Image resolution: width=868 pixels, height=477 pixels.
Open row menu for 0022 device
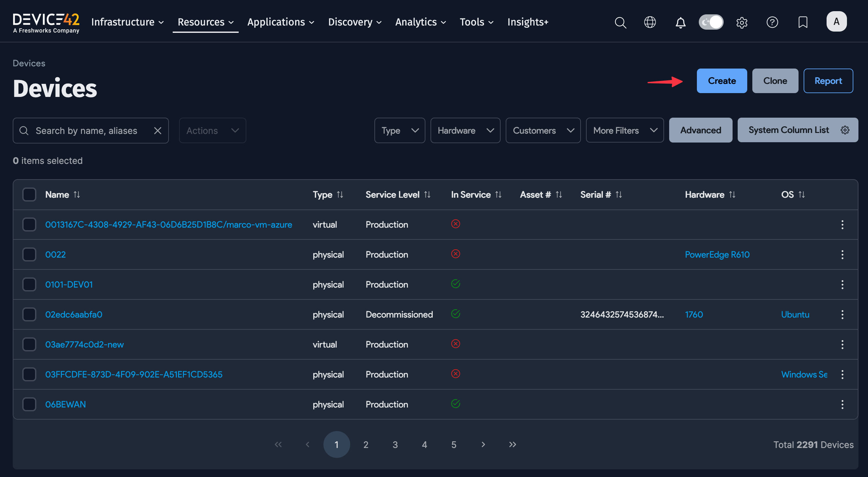coord(842,254)
